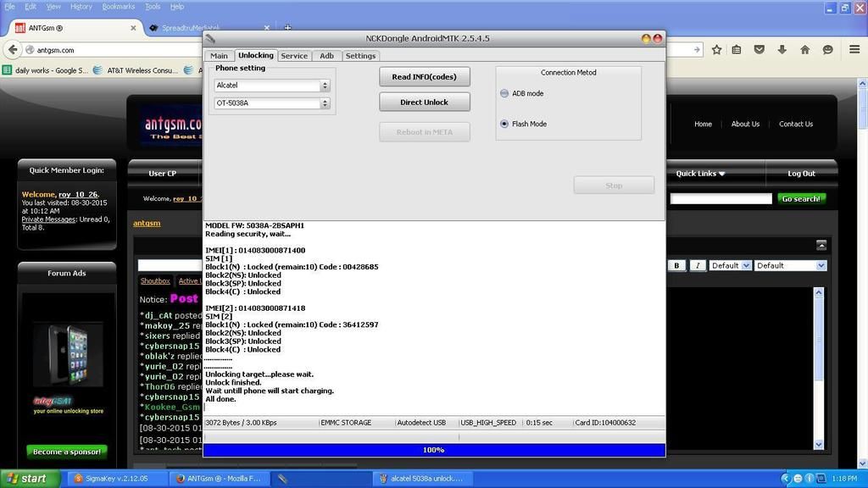Screen dimensions: 868x488
Task: Open the Firefox bookmarks list icon
Action: (x=737, y=50)
